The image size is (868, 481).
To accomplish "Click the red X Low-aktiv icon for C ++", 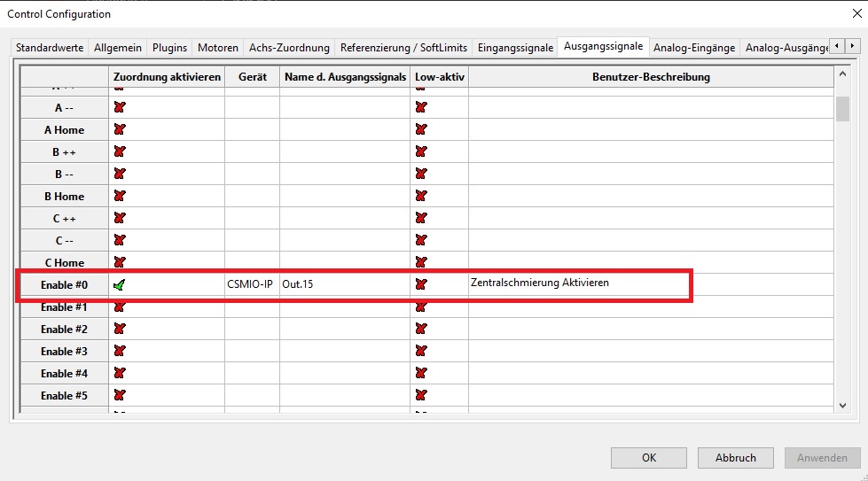I will 421,218.
